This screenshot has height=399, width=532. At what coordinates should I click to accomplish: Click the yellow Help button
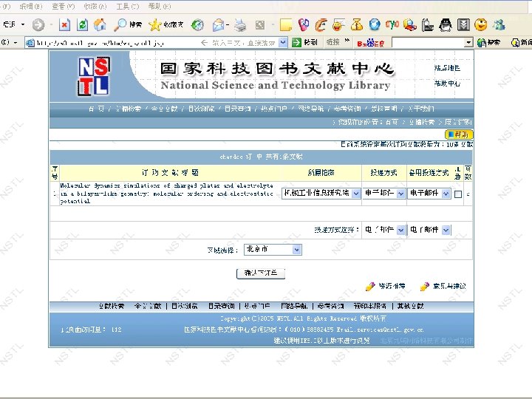459,134
